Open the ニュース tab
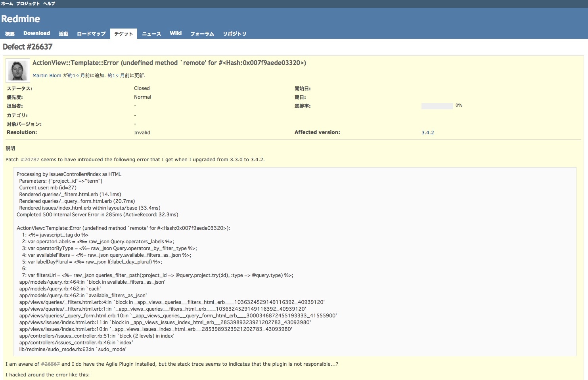 point(151,34)
